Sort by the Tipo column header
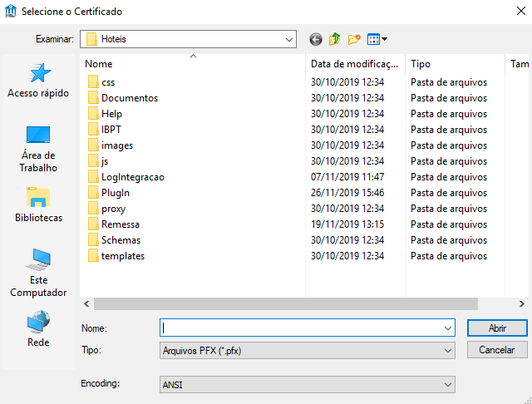The width and height of the screenshot is (532, 404). tap(455, 64)
